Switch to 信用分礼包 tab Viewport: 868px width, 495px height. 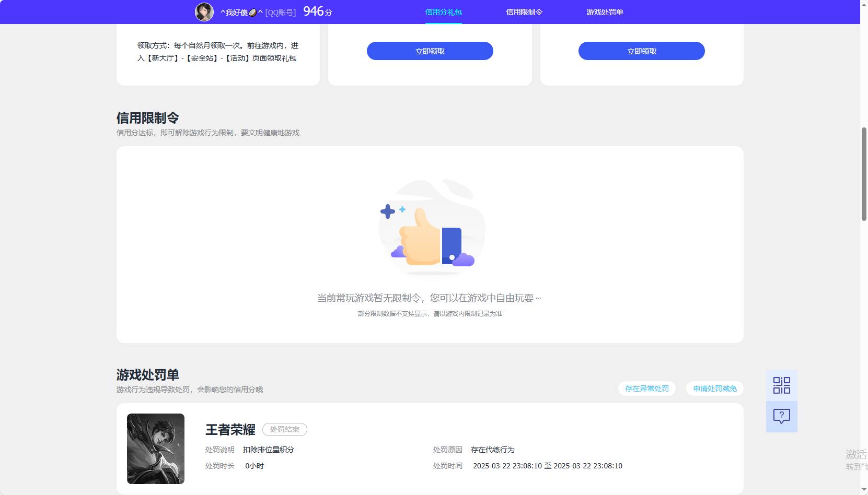[444, 12]
